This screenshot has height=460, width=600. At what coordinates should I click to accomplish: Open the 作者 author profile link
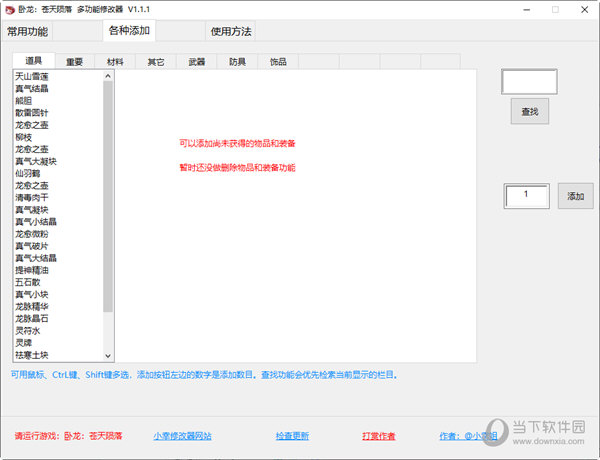tap(468, 436)
